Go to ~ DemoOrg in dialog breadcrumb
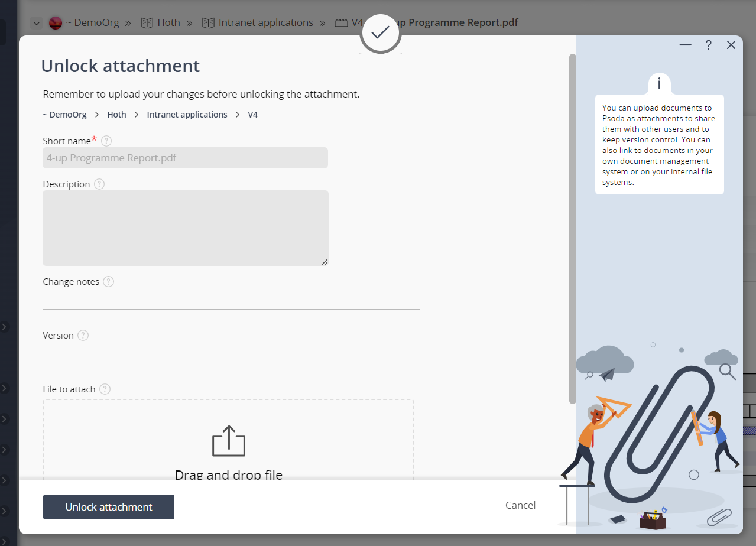756x546 pixels. point(64,115)
